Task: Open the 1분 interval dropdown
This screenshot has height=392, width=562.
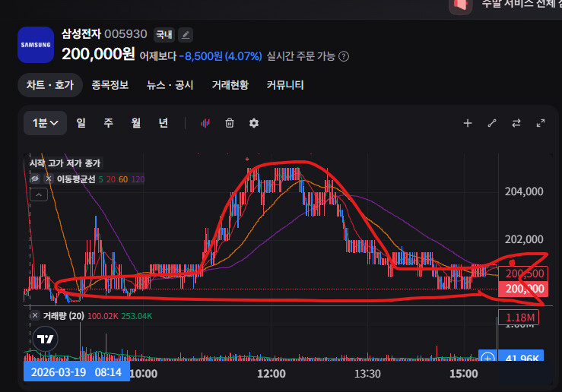Action: pyautogui.click(x=45, y=123)
